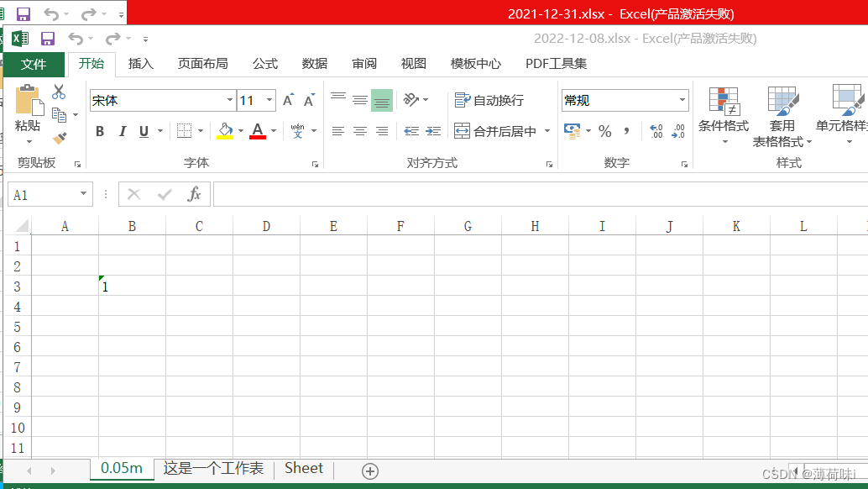Open the 文件 File tab

tap(34, 64)
